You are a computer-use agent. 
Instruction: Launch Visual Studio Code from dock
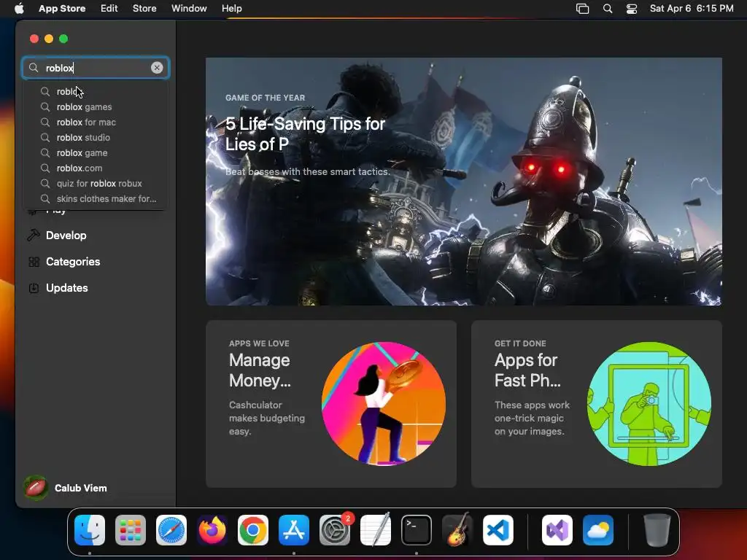coord(498,530)
